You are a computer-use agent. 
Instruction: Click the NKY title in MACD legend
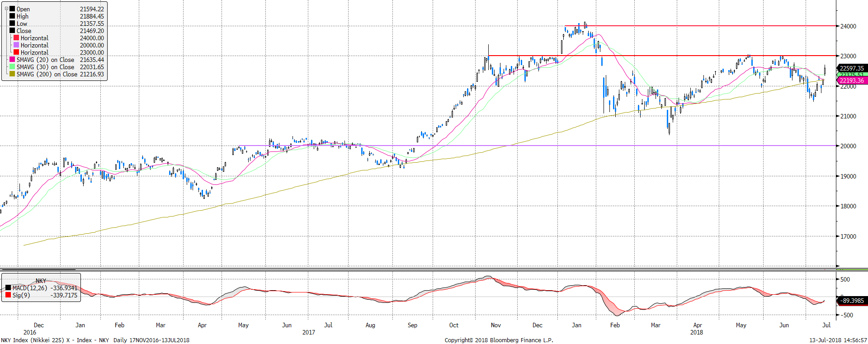(41, 281)
